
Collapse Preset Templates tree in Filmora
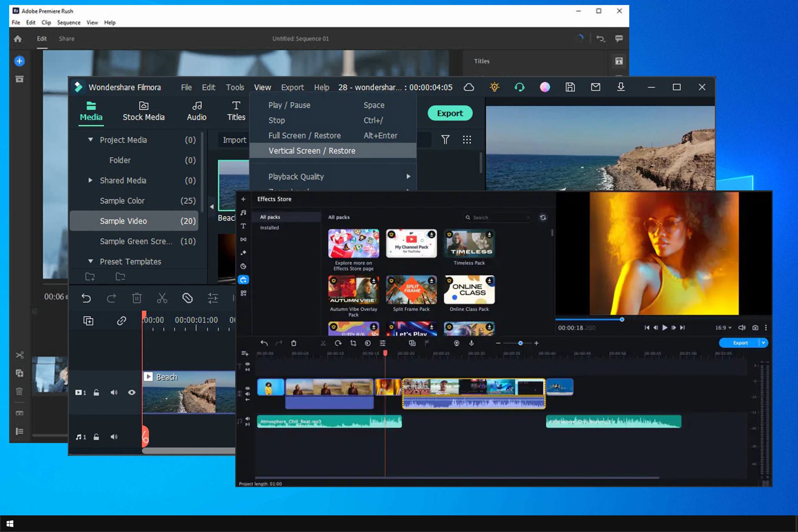(90, 261)
